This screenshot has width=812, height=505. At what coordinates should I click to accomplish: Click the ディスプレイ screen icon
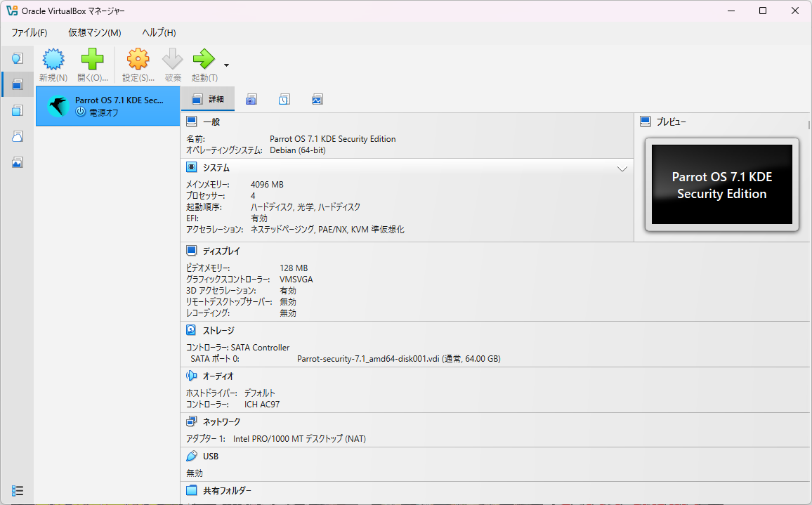click(192, 251)
